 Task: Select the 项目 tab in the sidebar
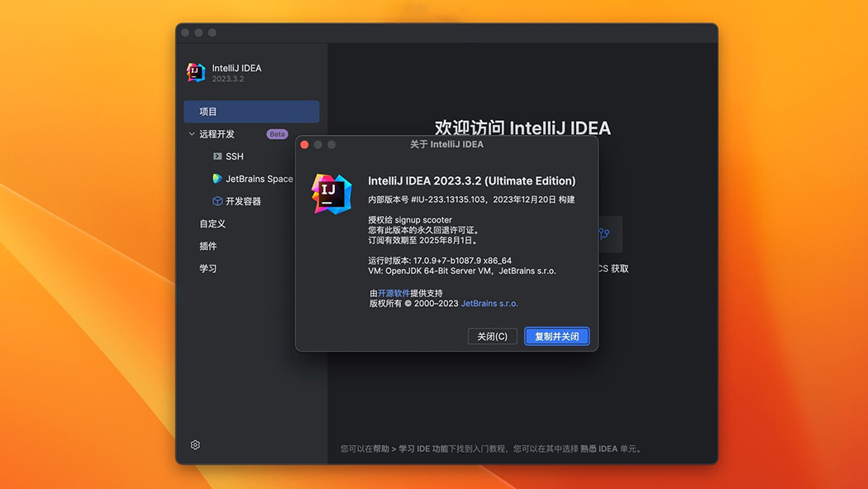(x=251, y=112)
